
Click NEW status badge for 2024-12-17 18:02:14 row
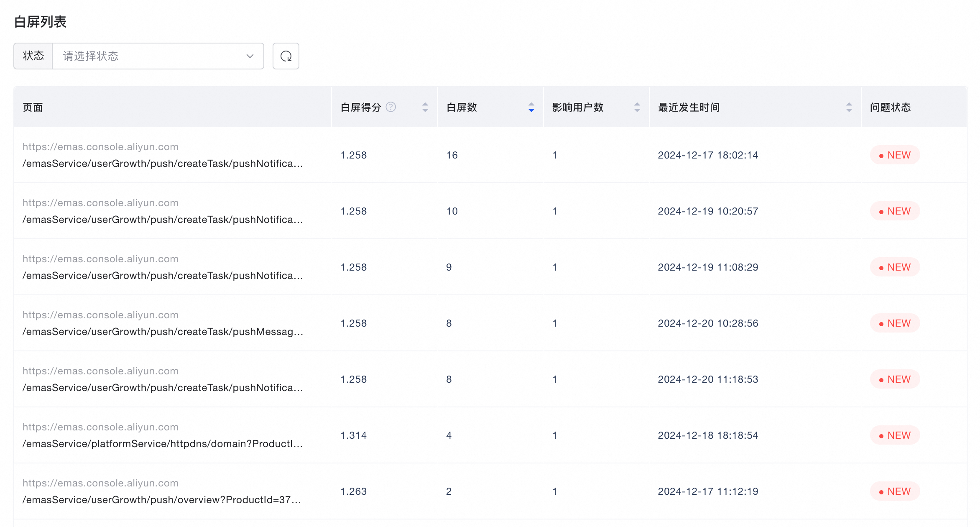pos(895,155)
